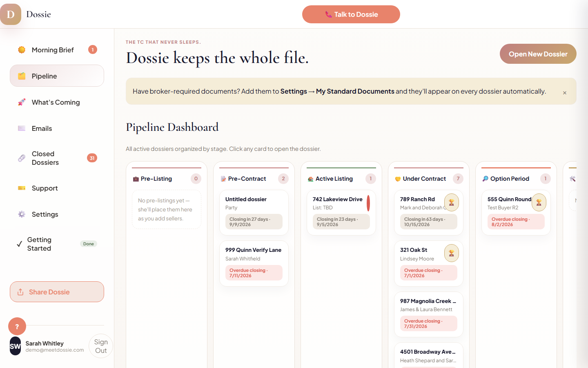Click the red indicator on 742 Lakeview Drive
This screenshot has width=588, height=368.
tap(368, 203)
